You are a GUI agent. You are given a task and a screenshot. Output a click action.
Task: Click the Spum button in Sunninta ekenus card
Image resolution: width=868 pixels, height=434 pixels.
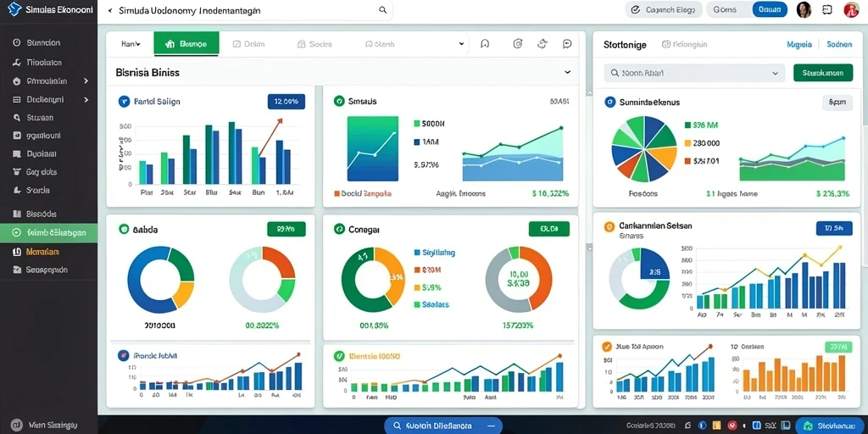837,102
